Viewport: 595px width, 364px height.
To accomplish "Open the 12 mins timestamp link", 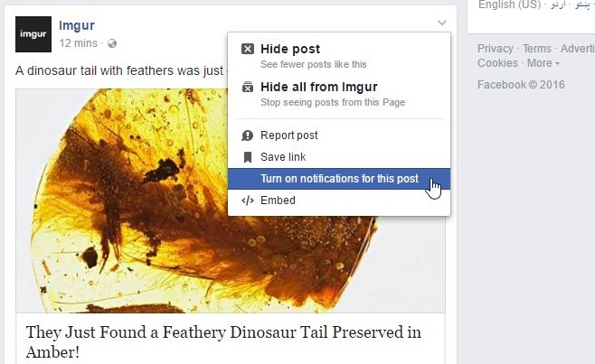I will click(x=78, y=43).
